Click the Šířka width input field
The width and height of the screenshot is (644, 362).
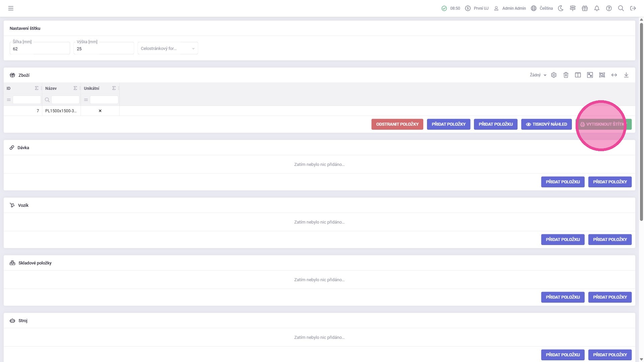[40, 49]
